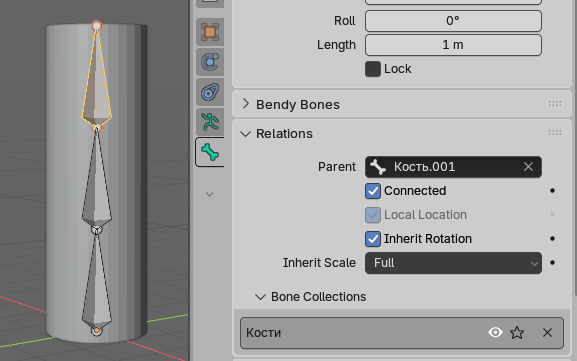This screenshot has width=577, height=361.
Task: Grab the Bendy Bones panel drag handle
Action: [555, 104]
